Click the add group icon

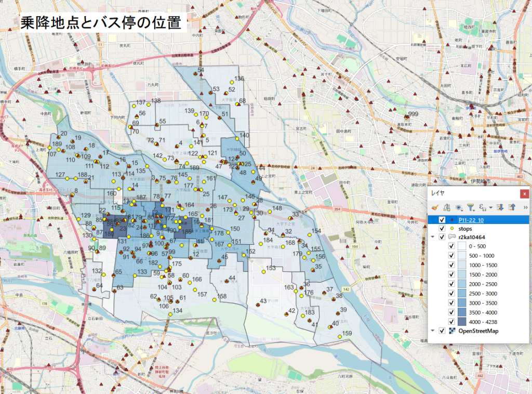coord(447,207)
